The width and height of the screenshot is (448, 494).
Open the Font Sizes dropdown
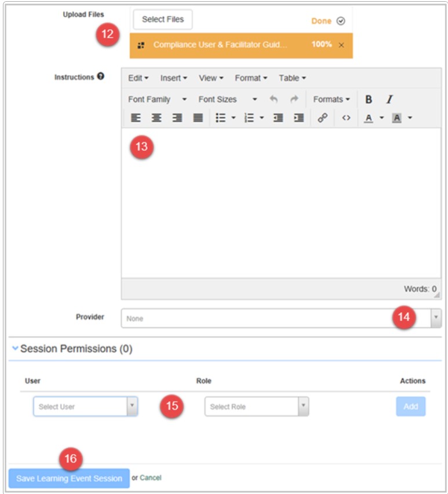[x=227, y=100]
